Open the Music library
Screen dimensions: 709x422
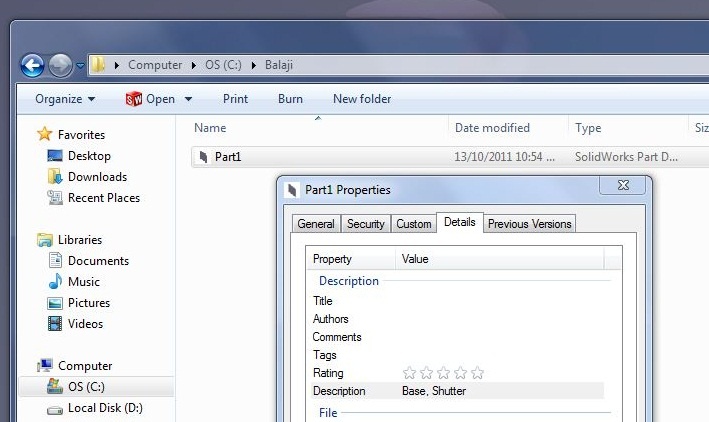(x=84, y=282)
